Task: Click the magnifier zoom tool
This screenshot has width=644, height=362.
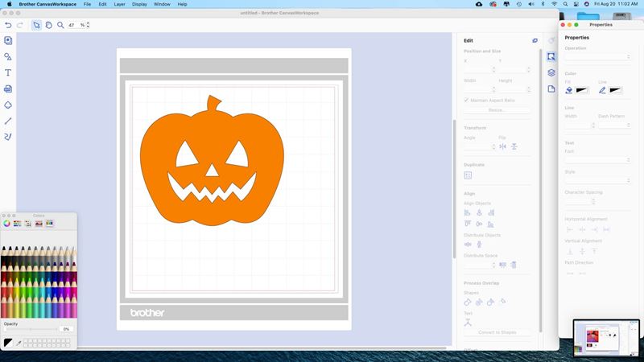Action: tap(60, 25)
